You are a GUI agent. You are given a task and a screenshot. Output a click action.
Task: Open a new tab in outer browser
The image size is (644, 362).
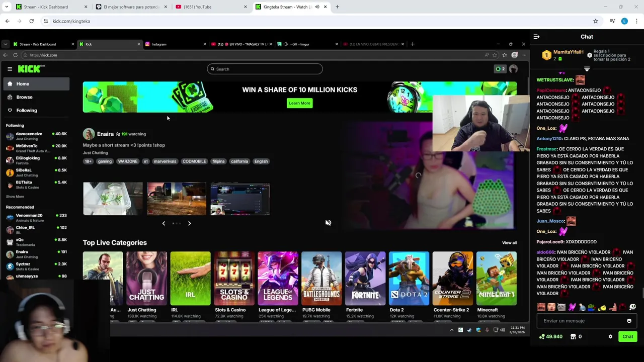[x=337, y=7]
